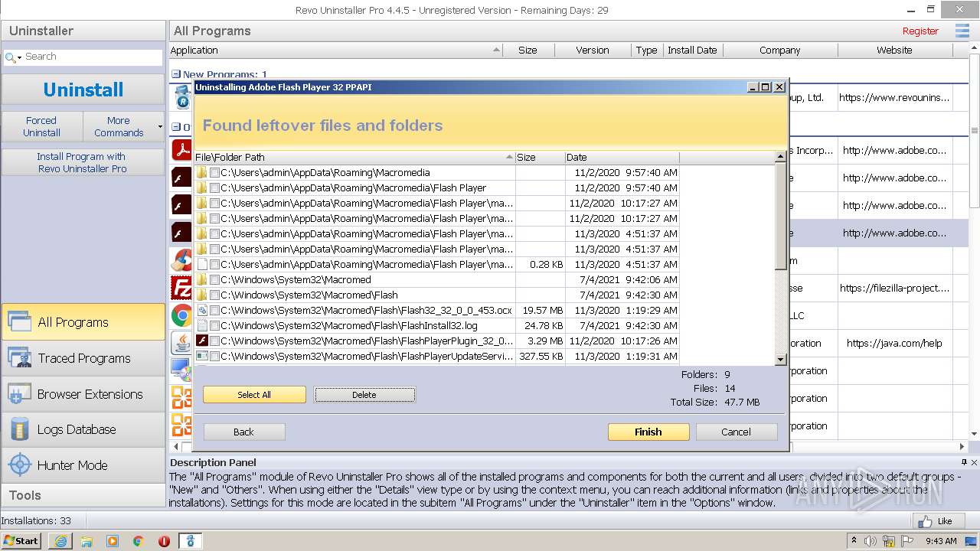Click the main list horizontal scroll-right arrow
The height and width of the screenshot is (551, 980).
click(x=962, y=446)
